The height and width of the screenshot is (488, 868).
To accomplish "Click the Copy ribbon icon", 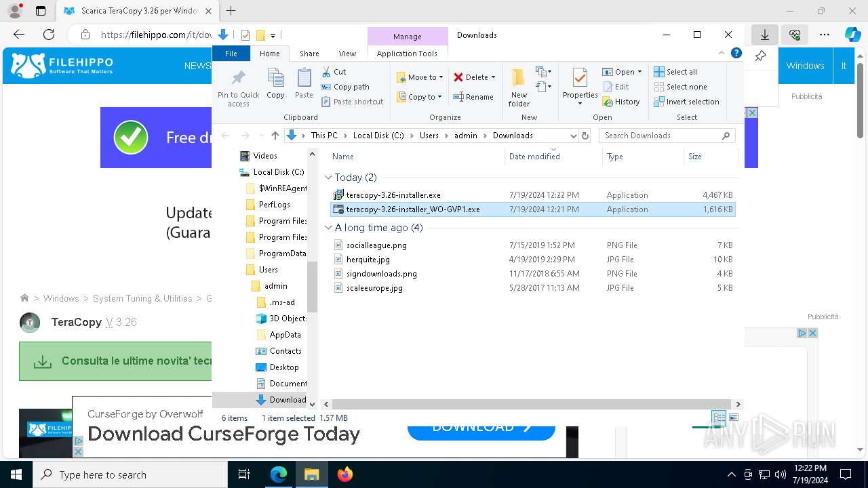I will [275, 84].
